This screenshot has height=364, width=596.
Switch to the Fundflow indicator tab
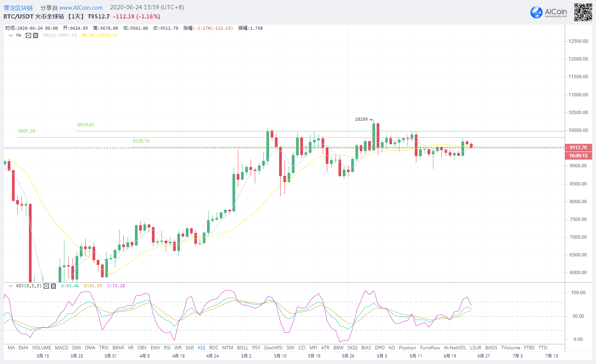click(x=430, y=348)
